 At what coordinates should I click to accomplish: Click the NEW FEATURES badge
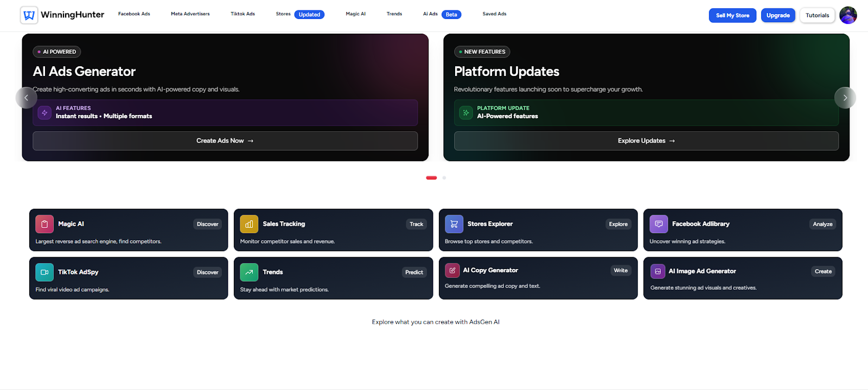pos(482,52)
